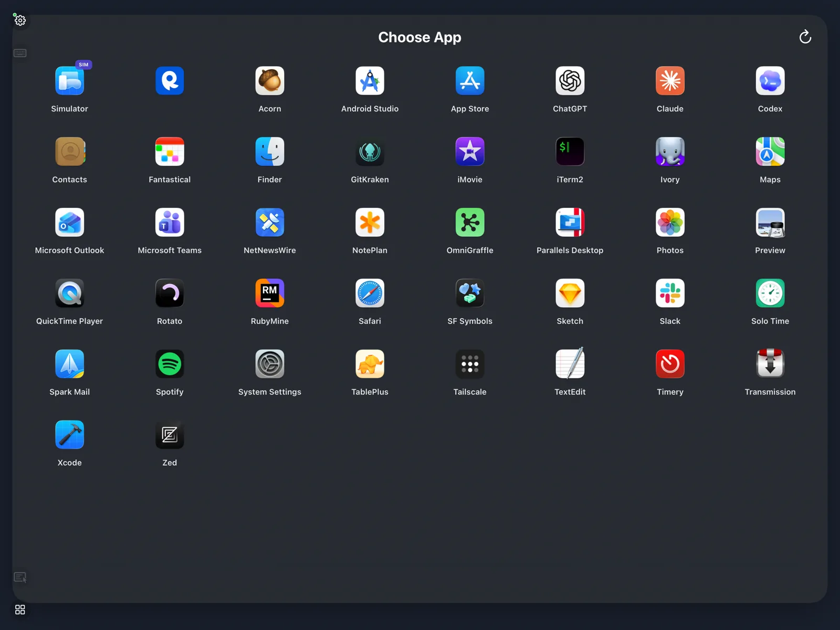
Task: Choose the Preview app icon
Action: click(770, 223)
